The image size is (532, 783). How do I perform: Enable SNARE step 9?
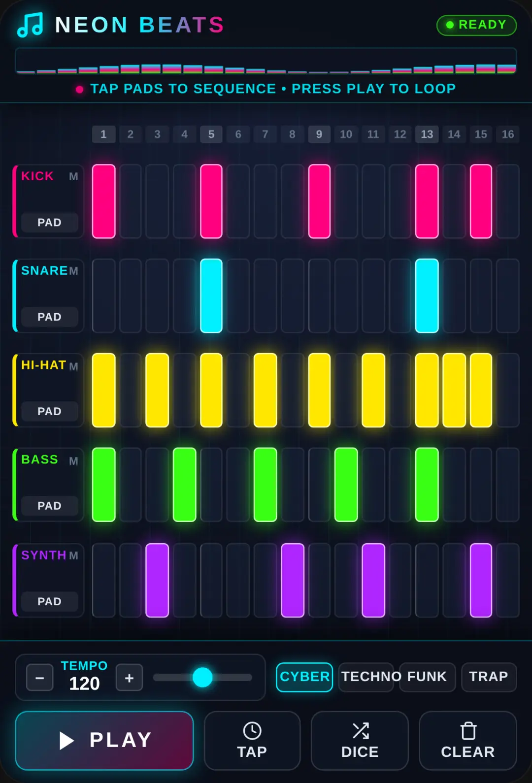coord(319,296)
